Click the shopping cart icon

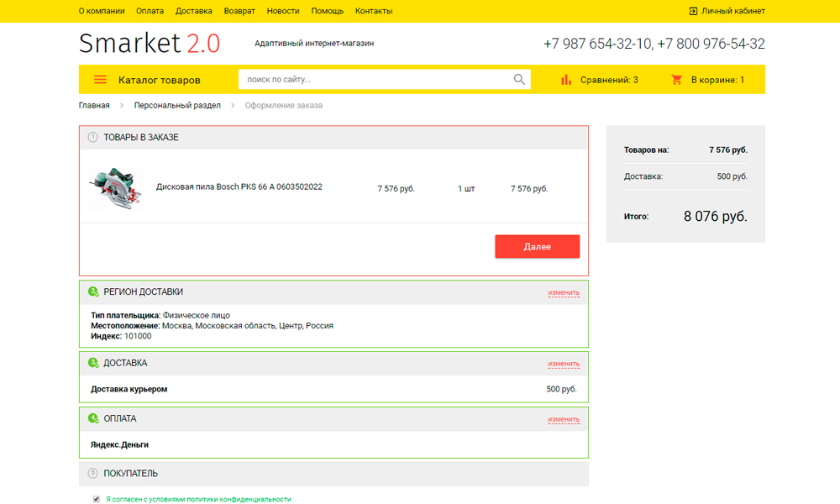[x=676, y=80]
